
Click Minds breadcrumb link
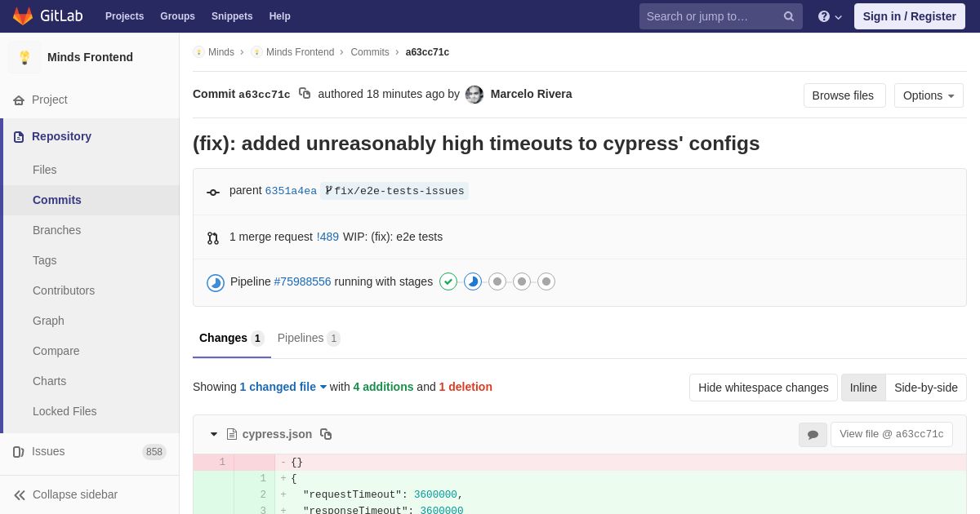pos(221,52)
